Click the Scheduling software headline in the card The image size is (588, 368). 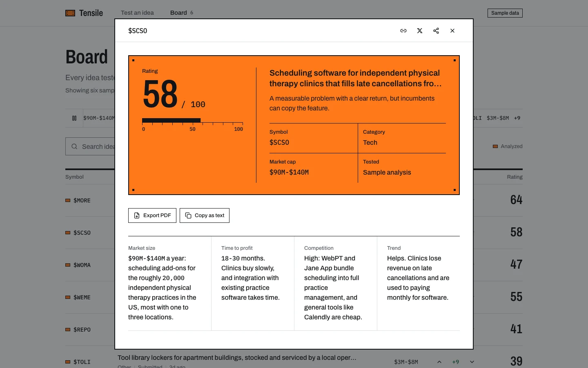(x=356, y=78)
